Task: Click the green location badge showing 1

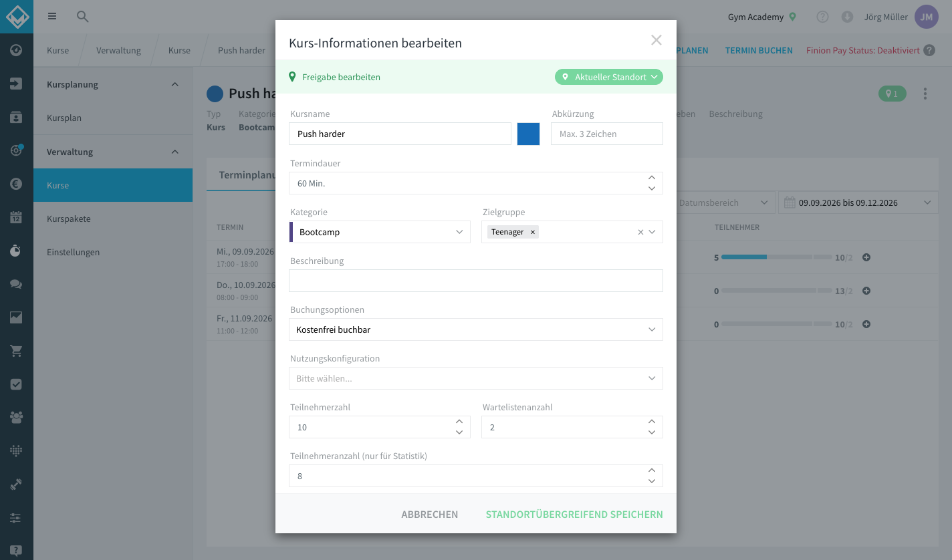Action: tap(892, 94)
